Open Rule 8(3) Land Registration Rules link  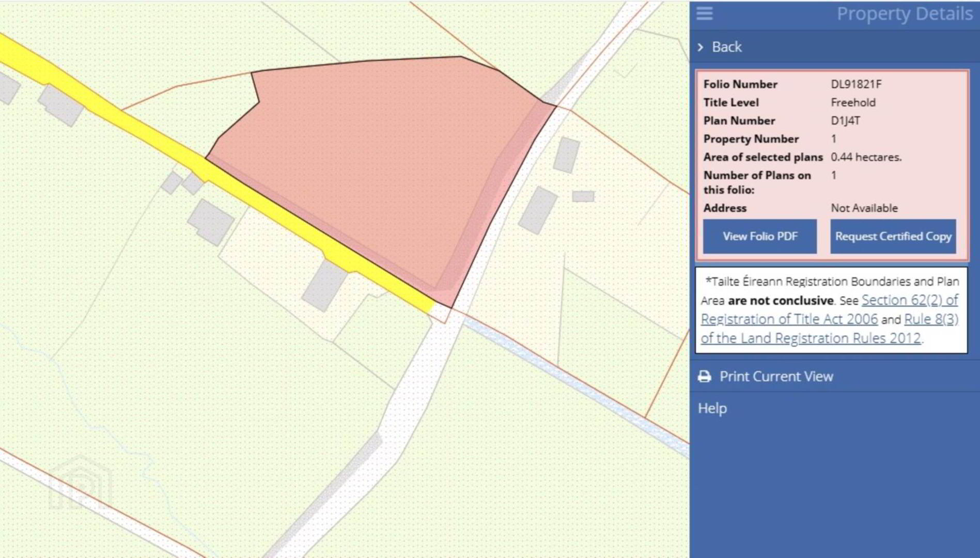[830, 329]
